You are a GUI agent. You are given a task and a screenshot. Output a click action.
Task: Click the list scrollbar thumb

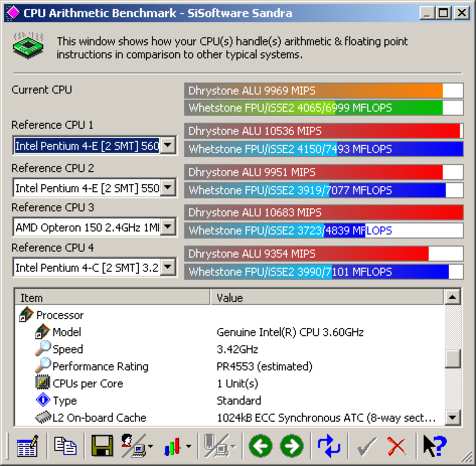pos(452,359)
